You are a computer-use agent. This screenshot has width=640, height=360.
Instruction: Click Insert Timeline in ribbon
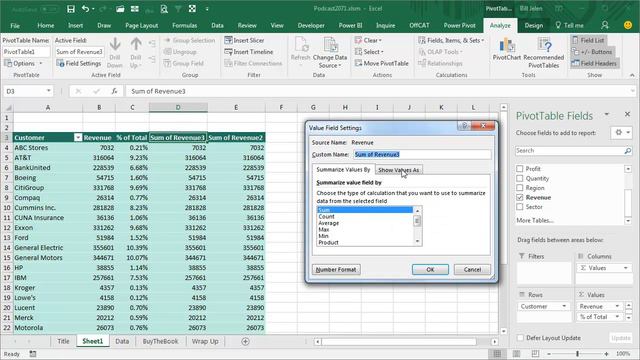pos(249,52)
